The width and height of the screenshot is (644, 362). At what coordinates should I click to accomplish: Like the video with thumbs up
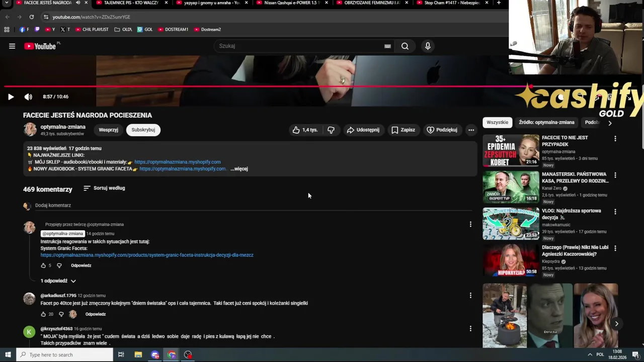305,130
